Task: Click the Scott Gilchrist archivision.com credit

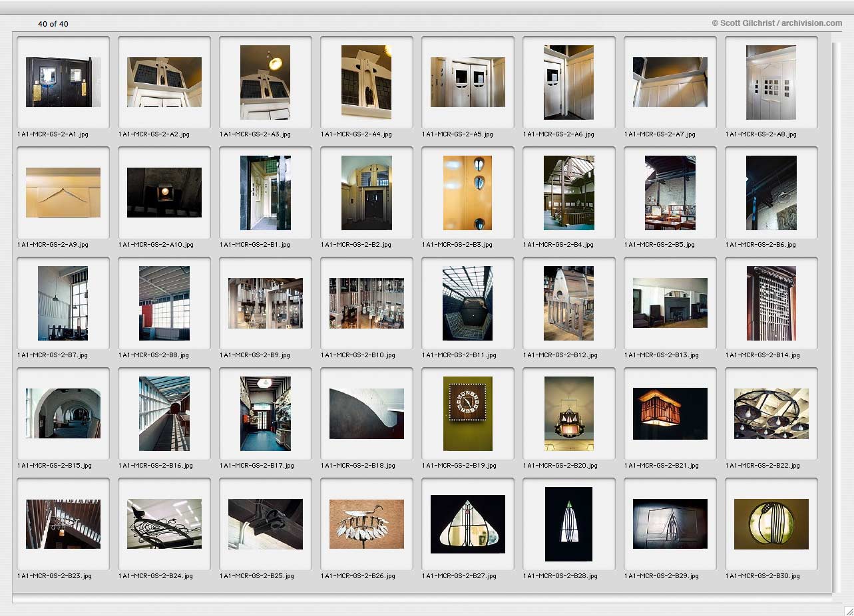Action: (x=777, y=23)
